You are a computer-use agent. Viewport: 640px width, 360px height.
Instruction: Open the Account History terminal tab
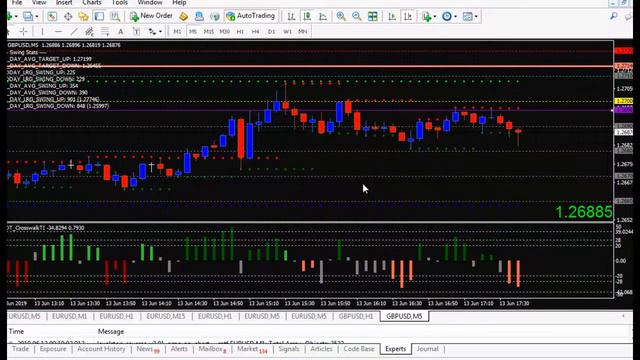[x=101, y=349]
